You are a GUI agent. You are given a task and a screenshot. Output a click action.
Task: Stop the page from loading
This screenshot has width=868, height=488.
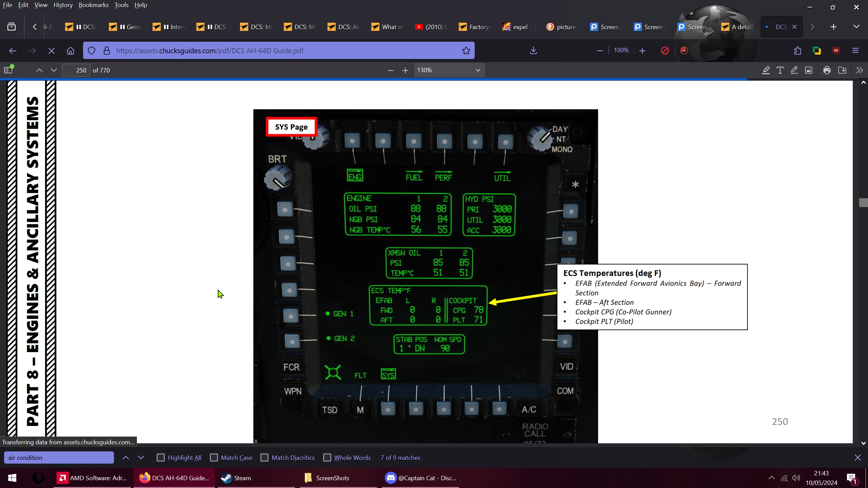click(x=51, y=50)
